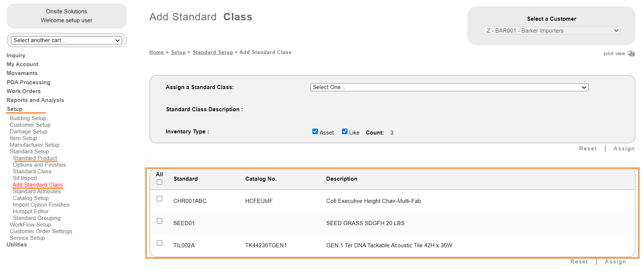Check the All rows checkbox
The height and width of the screenshot is (272, 644).
point(159,182)
